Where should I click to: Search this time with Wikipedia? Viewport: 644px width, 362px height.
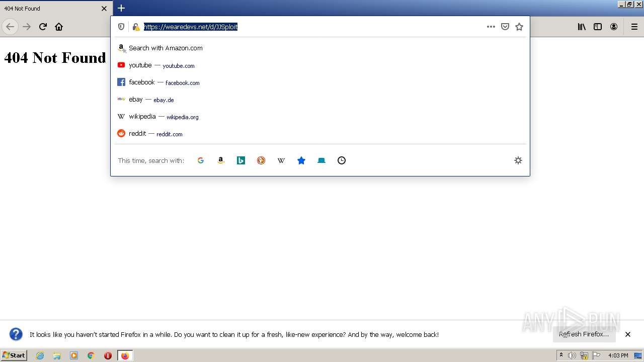point(281,160)
